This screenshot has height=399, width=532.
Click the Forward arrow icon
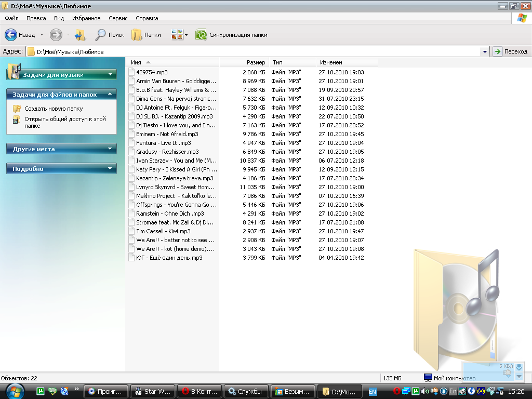pyautogui.click(x=56, y=35)
